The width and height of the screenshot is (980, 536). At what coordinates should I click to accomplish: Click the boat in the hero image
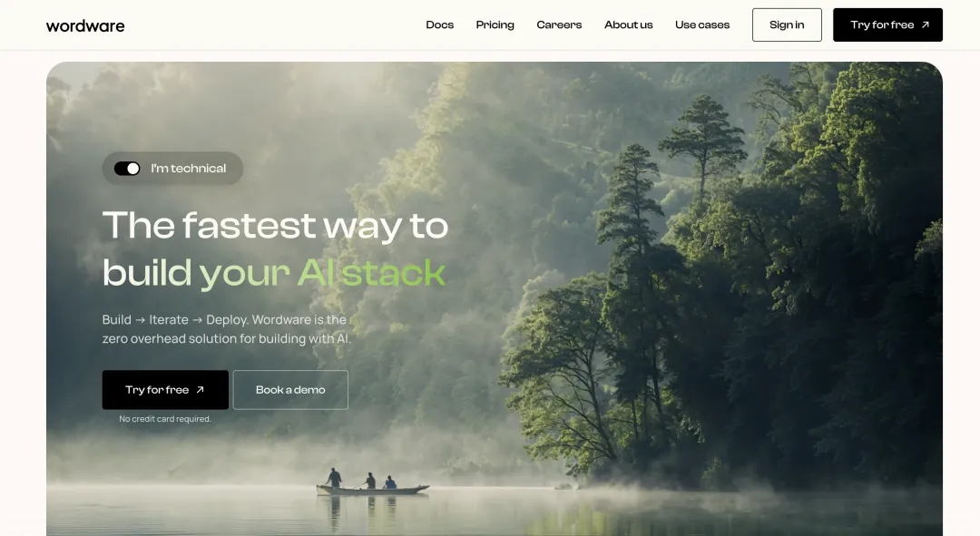[373, 489]
